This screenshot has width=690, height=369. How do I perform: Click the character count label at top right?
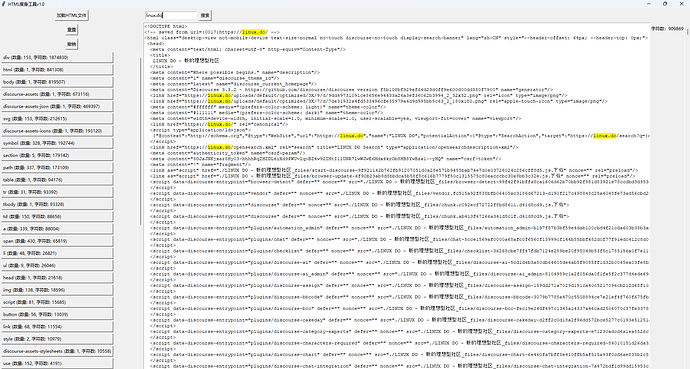click(668, 29)
